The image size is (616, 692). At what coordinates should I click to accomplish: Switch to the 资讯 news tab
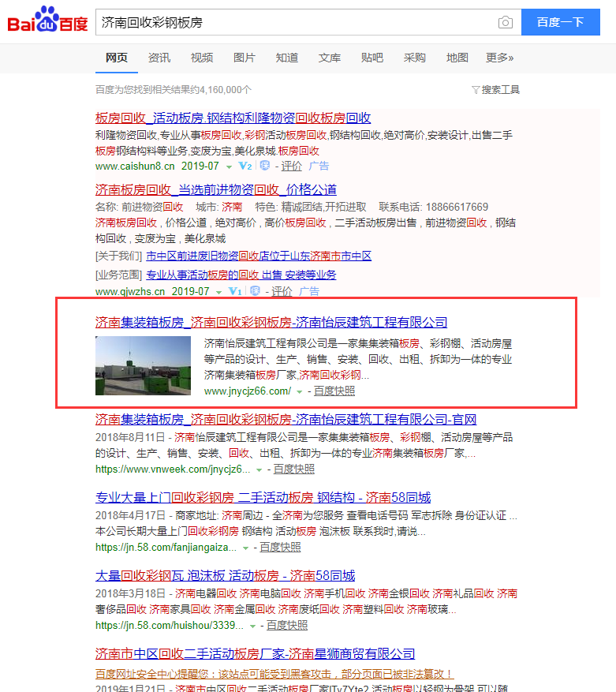[x=159, y=58]
